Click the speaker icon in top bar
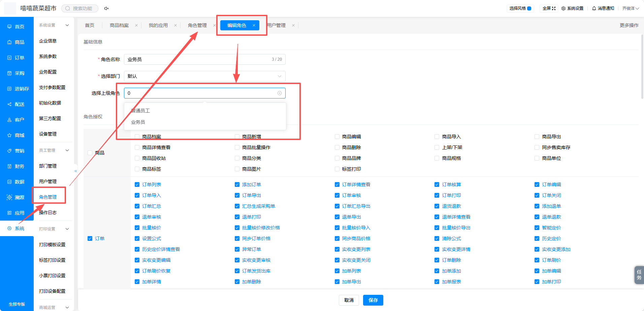Image resolution: width=644 pixels, height=311 pixels. tap(106, 8)
